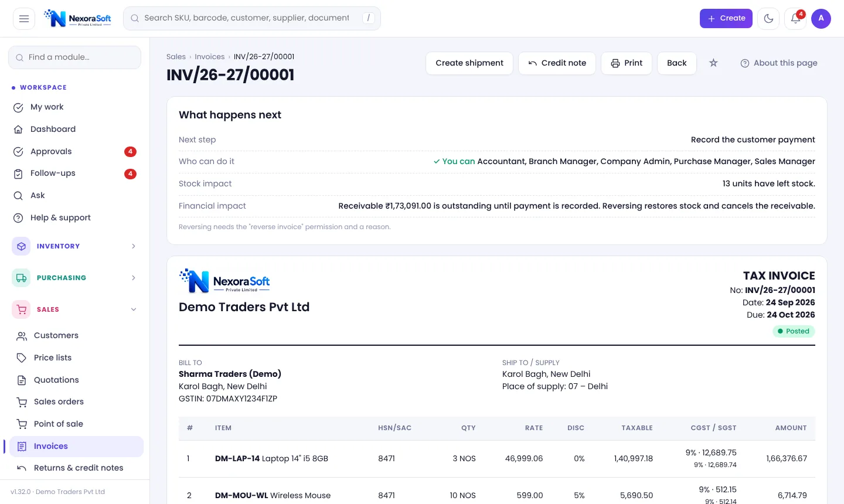Favorite this page with the star icon
The height and width of the screenshot is (504, 844).
pyautogui.click(x=713, y=63)
